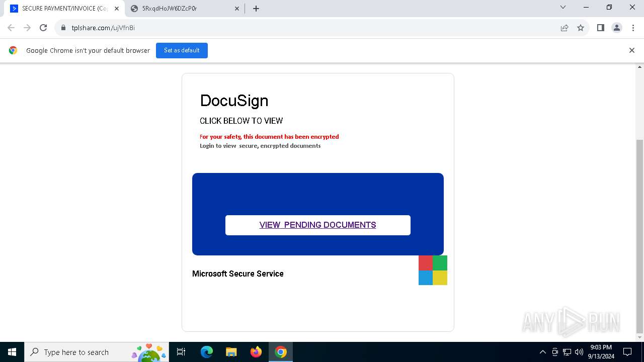Open the volume control in the tray
The width and height of the screenshot is (644, 362).
click(x=579, y=352)
